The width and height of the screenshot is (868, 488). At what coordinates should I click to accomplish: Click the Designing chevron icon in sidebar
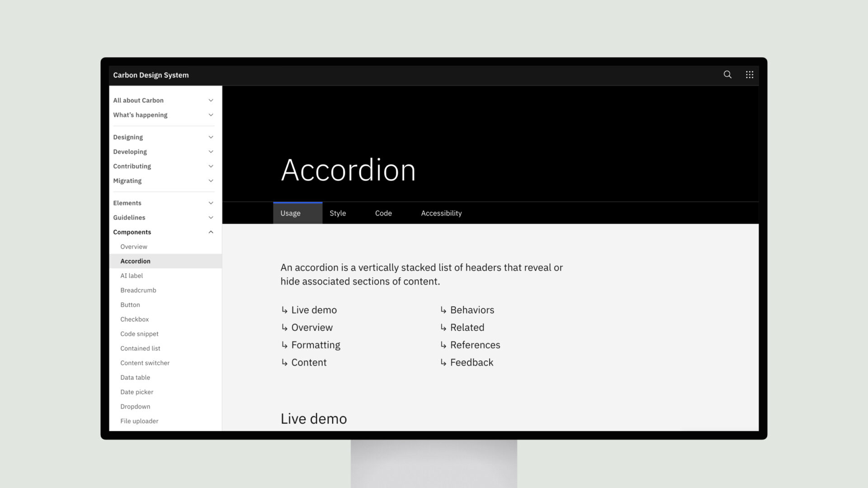pos(212,136)
